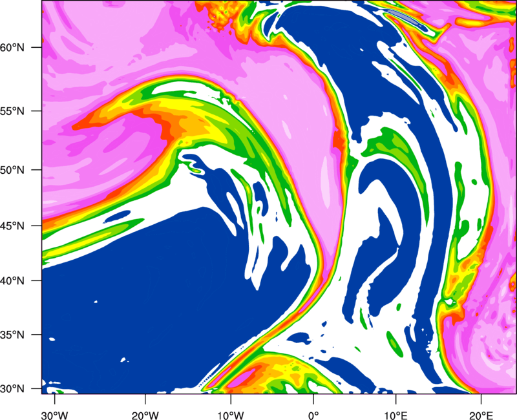Click the 40°N latitude label
This screenshot has width=517, height=420.
coord(12,281)
